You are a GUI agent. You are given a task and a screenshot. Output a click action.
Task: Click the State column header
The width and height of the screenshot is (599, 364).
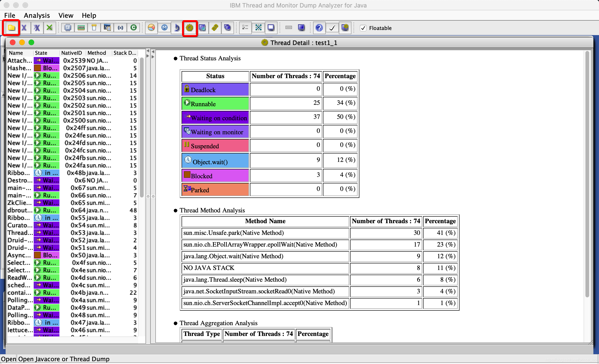pos(41,53)
